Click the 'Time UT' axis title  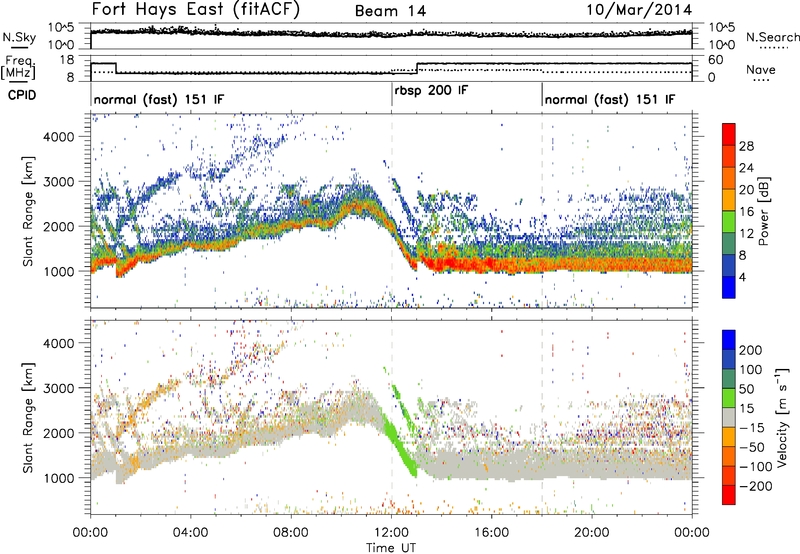point(391,547)
